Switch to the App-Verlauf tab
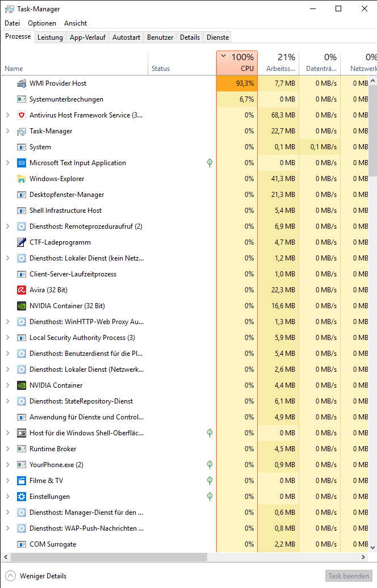Image resolution: width=377 pixels, height=588 pixels. pos(87,37)
